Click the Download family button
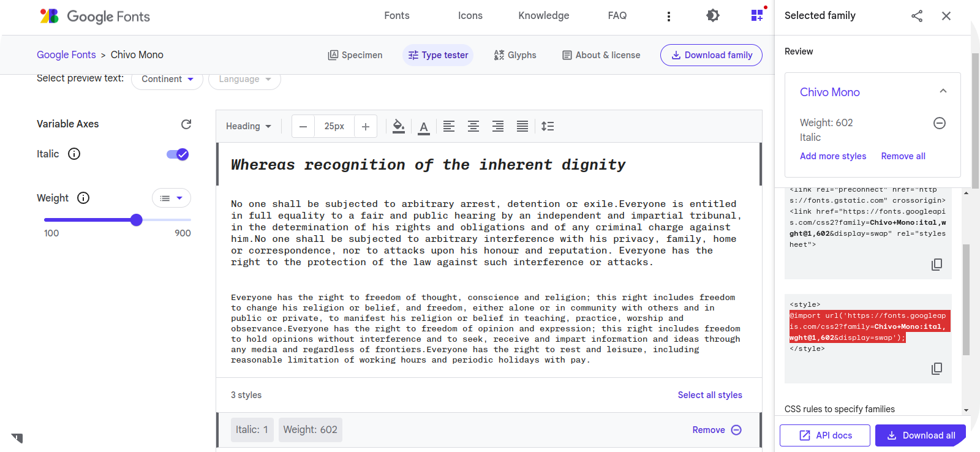Screen dimensions: 980x452 [x=711, y=55]
